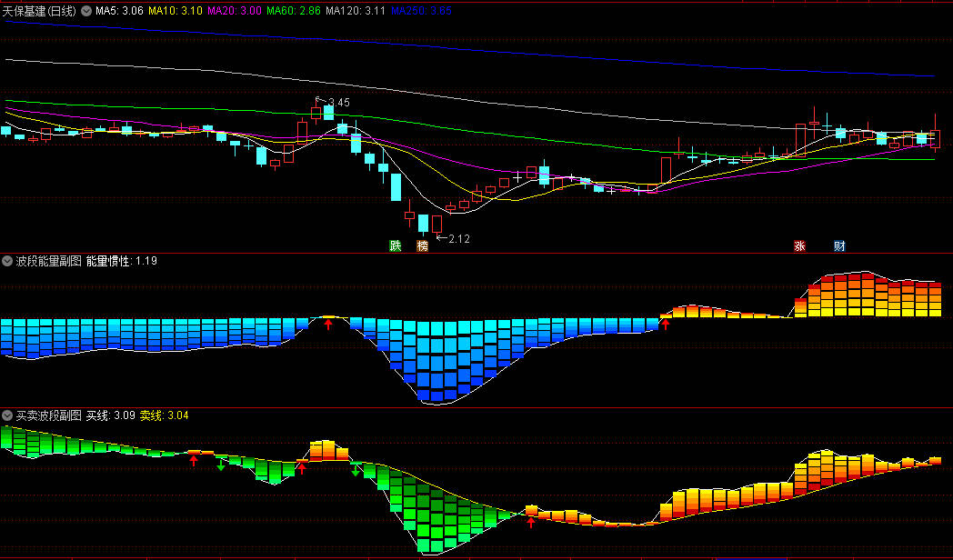
Task: Expand the 波段能量副图 indicator menu arrow
Action: tap(7, 261)
